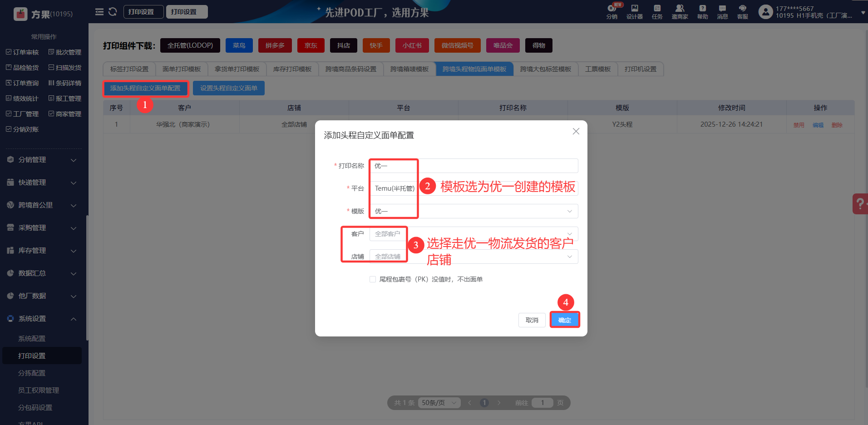
Task: Click the refresh icon in top bar
Action: tap(113, 12)
